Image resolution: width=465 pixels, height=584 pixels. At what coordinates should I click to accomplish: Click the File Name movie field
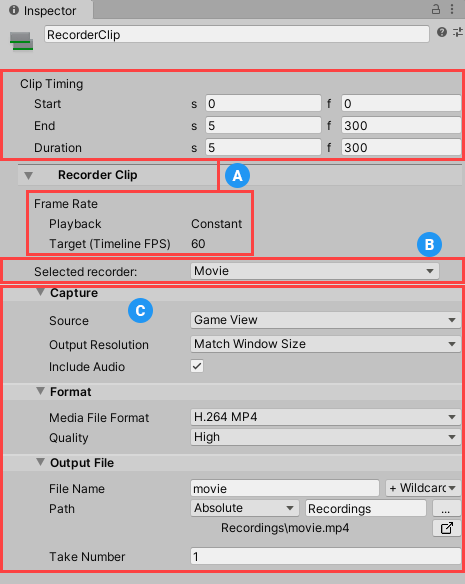(x=285, y=488)
